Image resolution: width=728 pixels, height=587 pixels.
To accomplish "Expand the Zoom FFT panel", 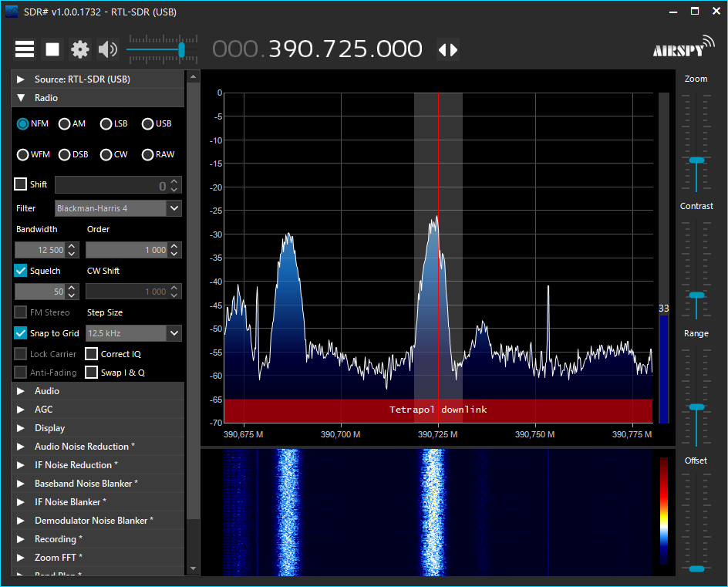I will pyautogui.click(x=98, y=557).
